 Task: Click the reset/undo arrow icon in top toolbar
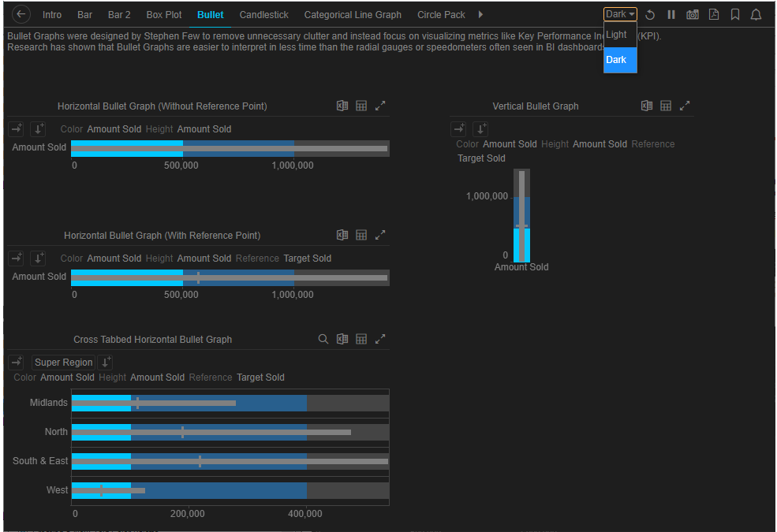[x=650, y=15]
